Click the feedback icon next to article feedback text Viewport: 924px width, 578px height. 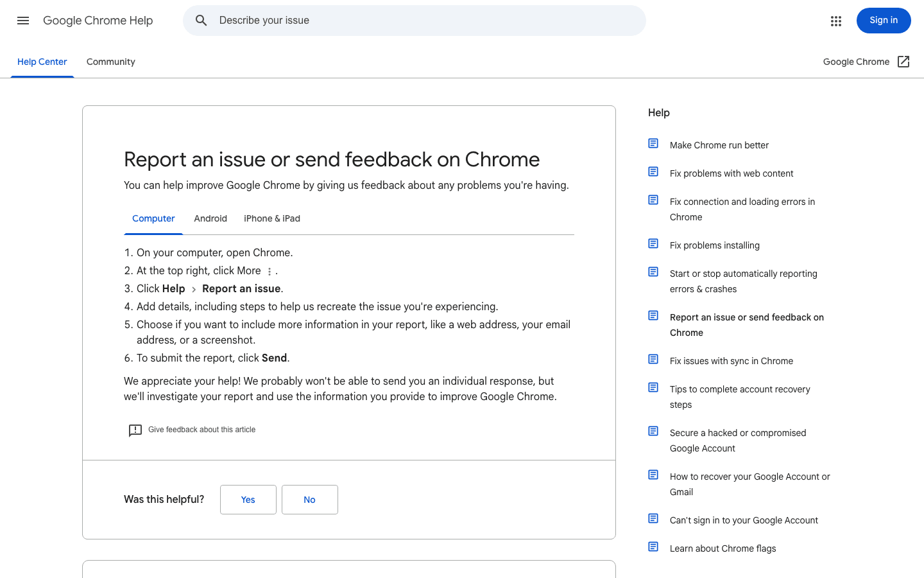(135, 430)
